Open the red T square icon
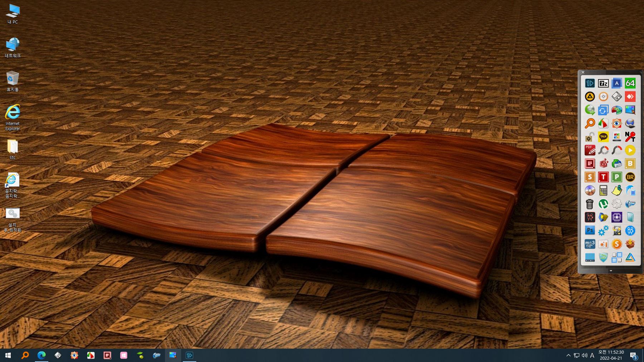Viewport: 644px width, 362px height. tap(603, 177)
